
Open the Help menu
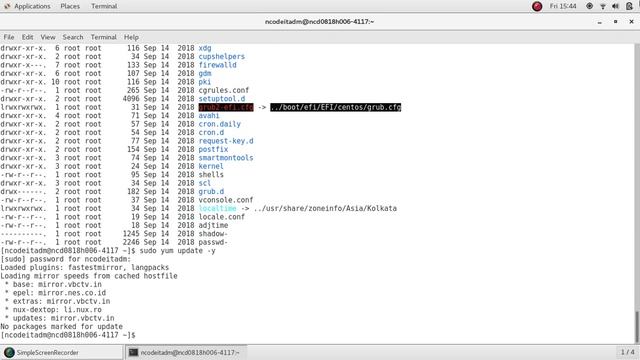131,37
